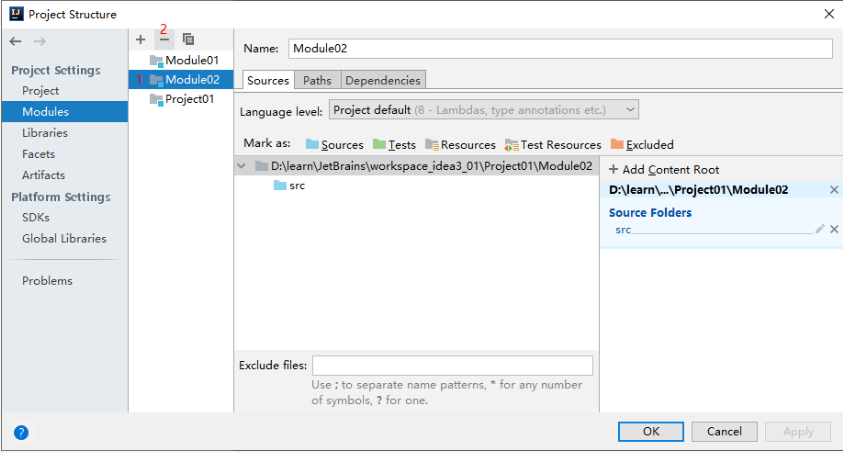
Task: Mark as Excluded folder
Action: tap(642, 145)
